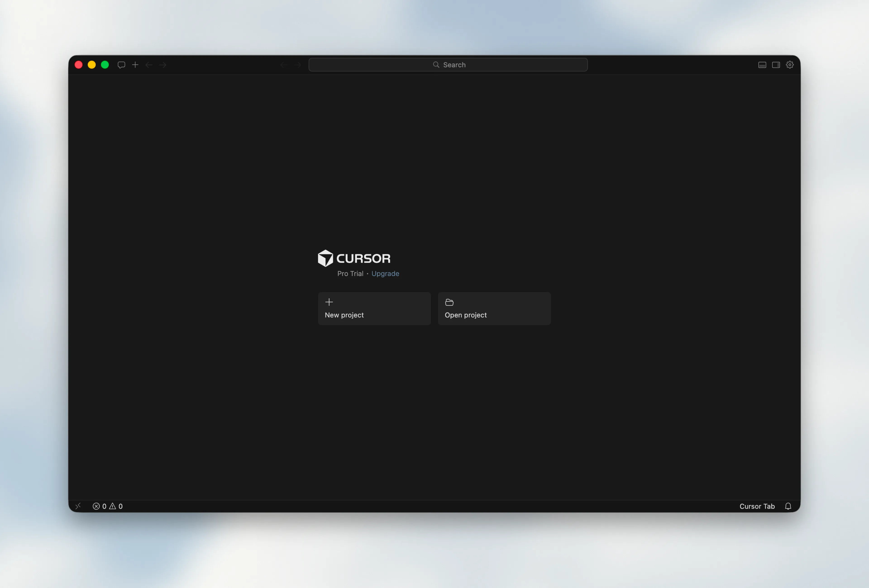Click the dim forward arrow left of Search
Image resolution: width=869 pixels, height=588 pixels.
pos(298,65)
